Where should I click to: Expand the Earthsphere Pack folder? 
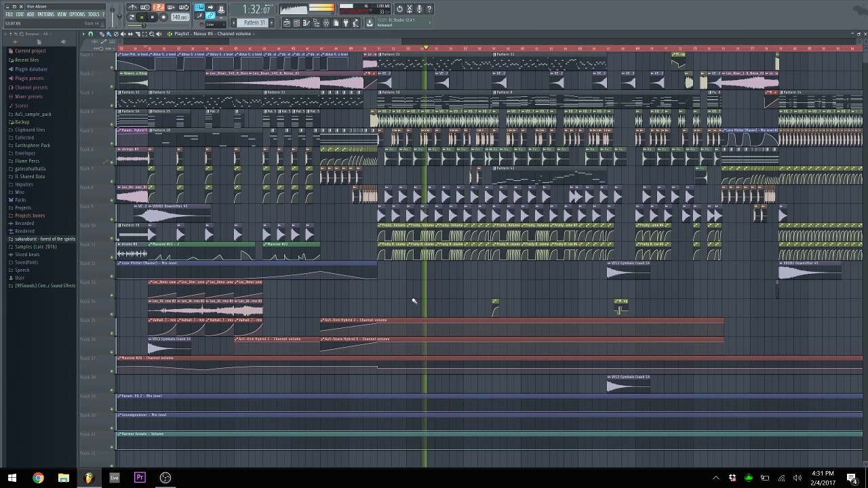point(32,145)
